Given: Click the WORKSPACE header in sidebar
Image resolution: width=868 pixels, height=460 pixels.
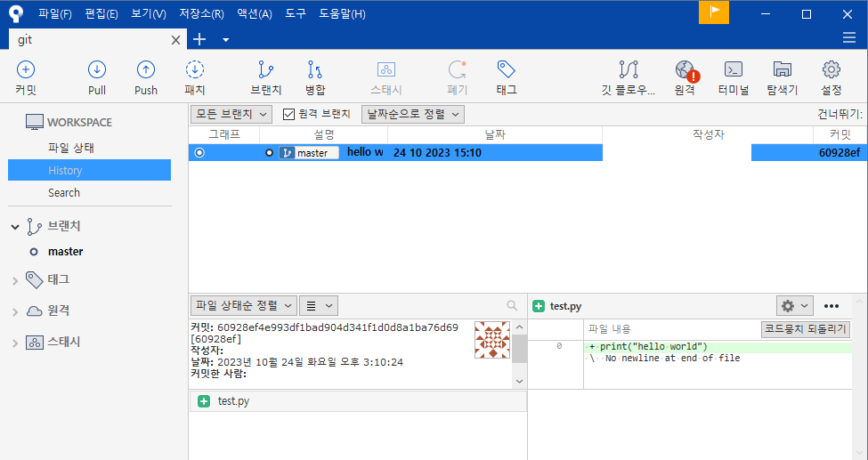Looking at the screenshot, I should click(69, 122).
